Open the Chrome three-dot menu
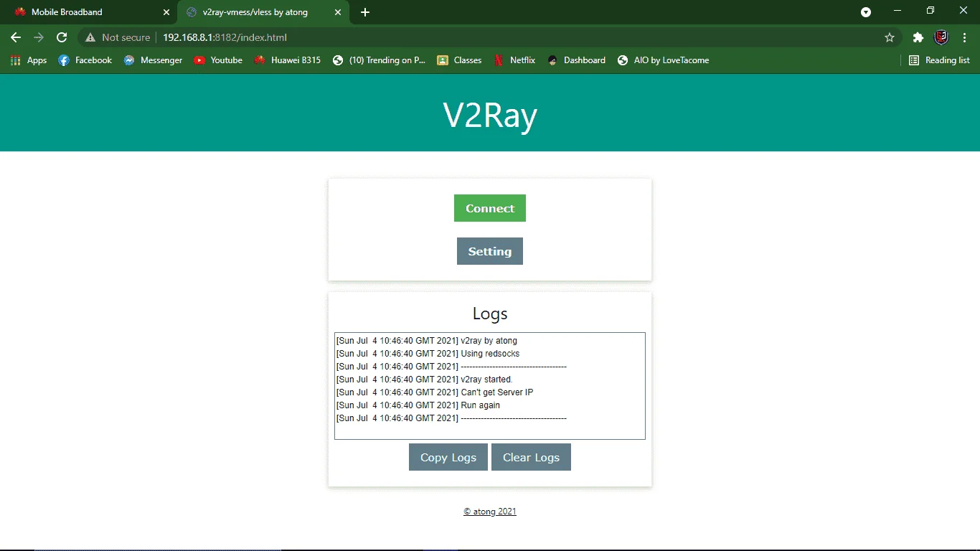Image resolution: width=980 pixels, height=551 pixels. 964,37
